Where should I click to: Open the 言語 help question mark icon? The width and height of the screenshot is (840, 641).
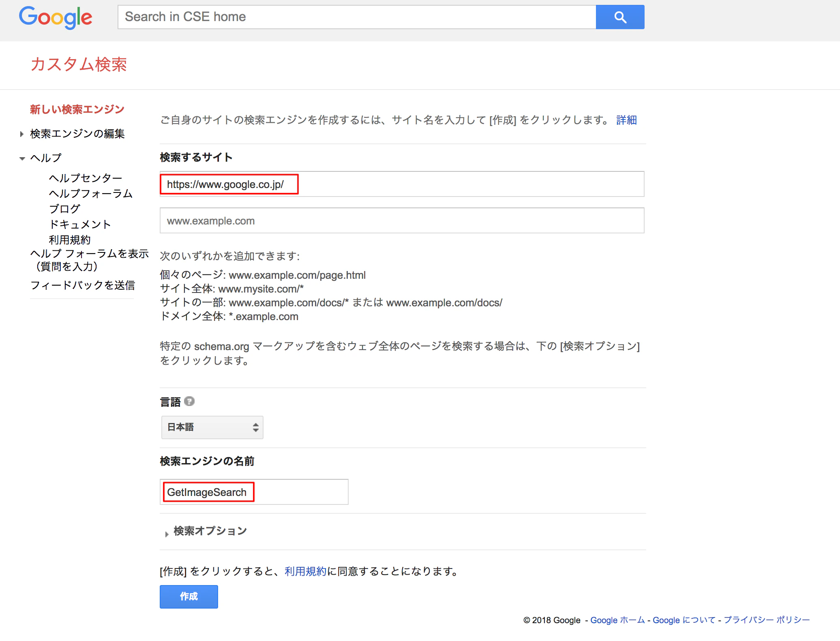point(189,402)
